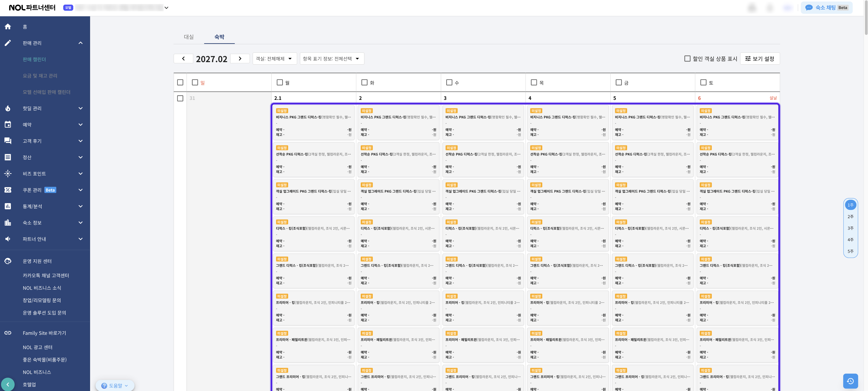Open Monday 2.1 비지니스 PKG 그랜드 디럭스-킹 card
This screenshot has height=391, width=868.
313,122
